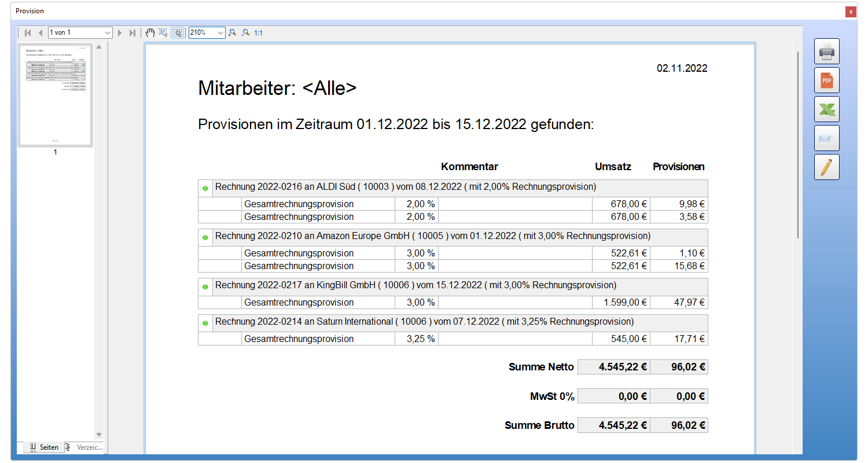Edit report with pencil icon
Image resolution: width=868 pixels, height=463 pixels.
[x=827, y=167]
